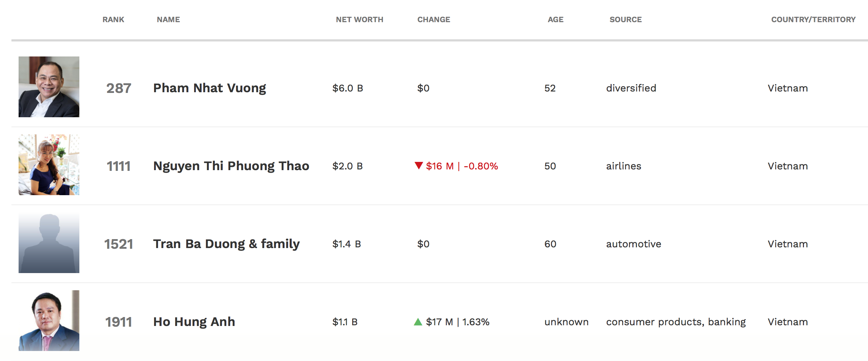This screenshot has width=868, height=361.
Task: Click age value 50
Action: pyautogui.click(x=550, y=166)
